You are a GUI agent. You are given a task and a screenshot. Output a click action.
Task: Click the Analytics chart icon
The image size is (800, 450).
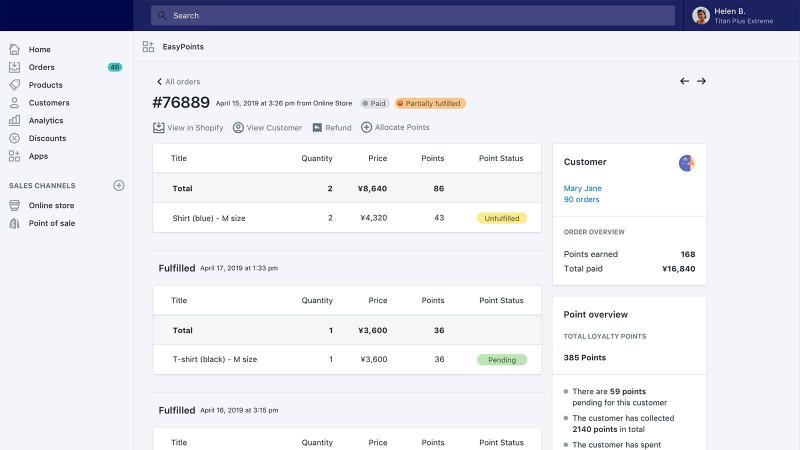tap(15, 120)
